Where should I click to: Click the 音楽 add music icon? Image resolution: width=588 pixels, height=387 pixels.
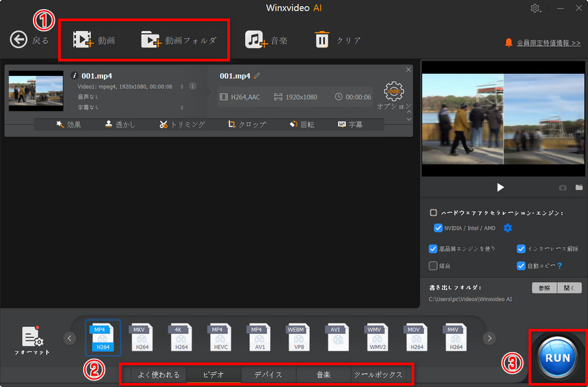(256, 40)
